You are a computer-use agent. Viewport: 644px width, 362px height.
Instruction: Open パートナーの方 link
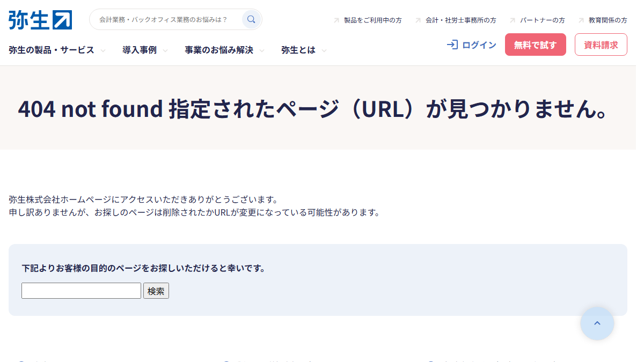(x=543, y=20)
